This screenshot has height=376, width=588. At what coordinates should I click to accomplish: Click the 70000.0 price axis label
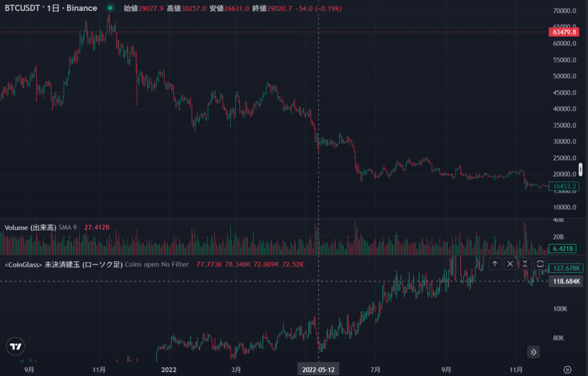pyautogui.click(x=564, y=11)
